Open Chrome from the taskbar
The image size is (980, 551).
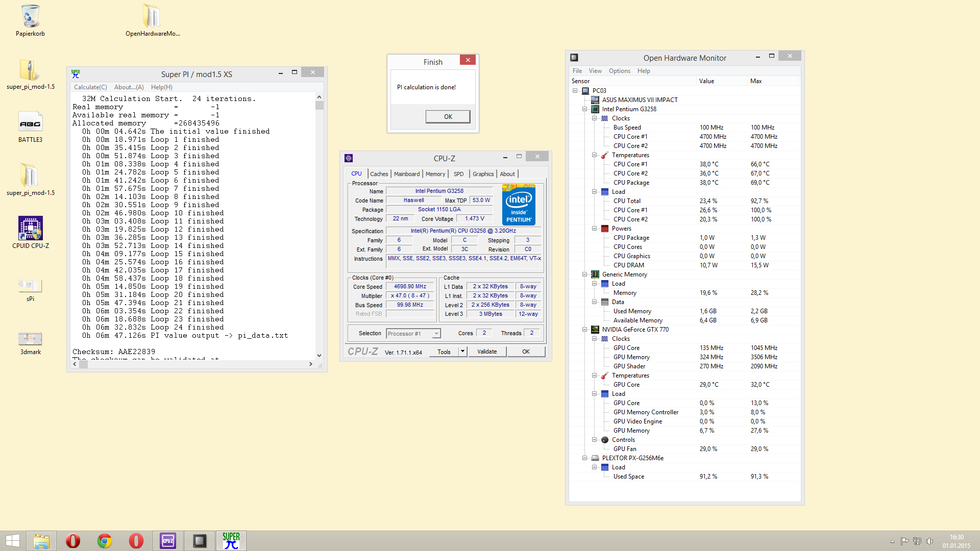(x=105, y=541)
